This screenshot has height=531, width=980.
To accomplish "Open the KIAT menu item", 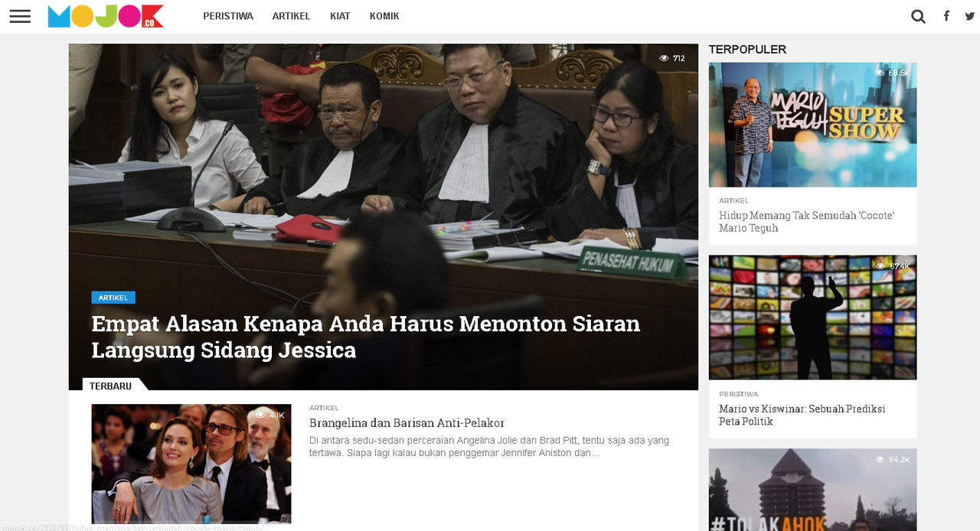I will click(x=340, y=16).
